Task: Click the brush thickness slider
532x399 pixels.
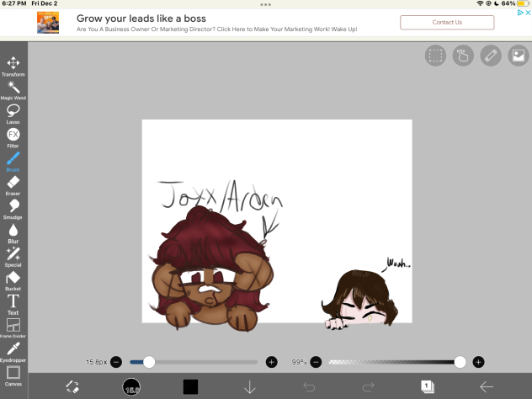Action: point(194,362)
